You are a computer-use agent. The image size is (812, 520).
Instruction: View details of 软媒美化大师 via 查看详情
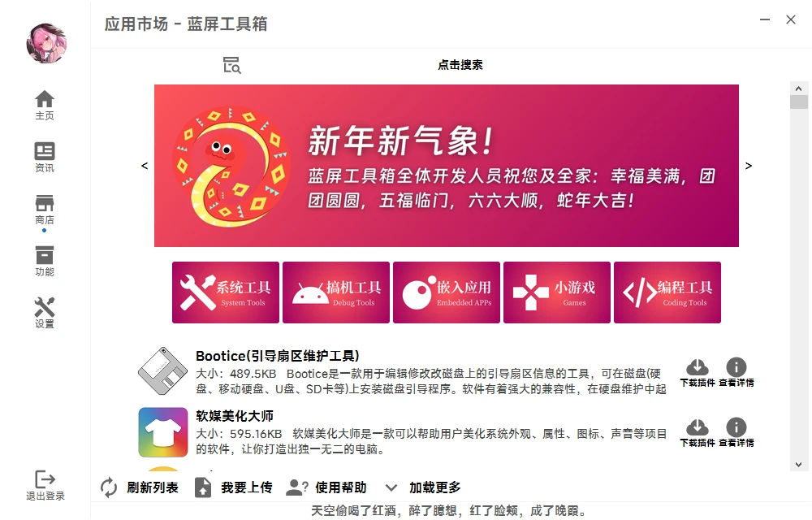736,432
